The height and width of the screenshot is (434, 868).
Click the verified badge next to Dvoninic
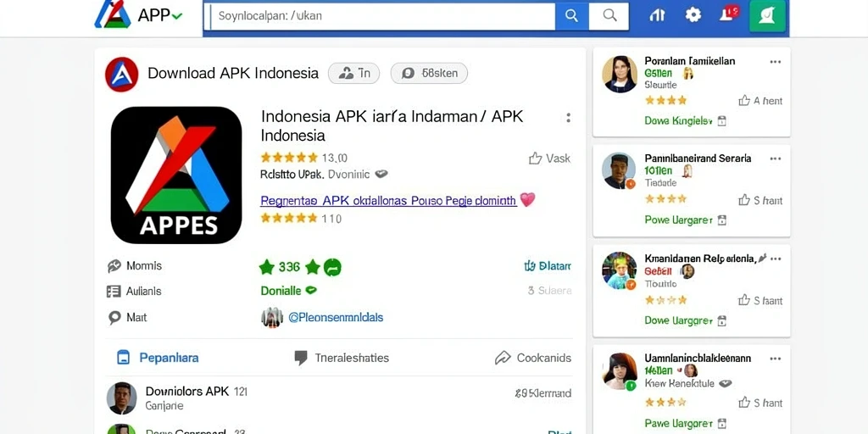tap(381, 174)
